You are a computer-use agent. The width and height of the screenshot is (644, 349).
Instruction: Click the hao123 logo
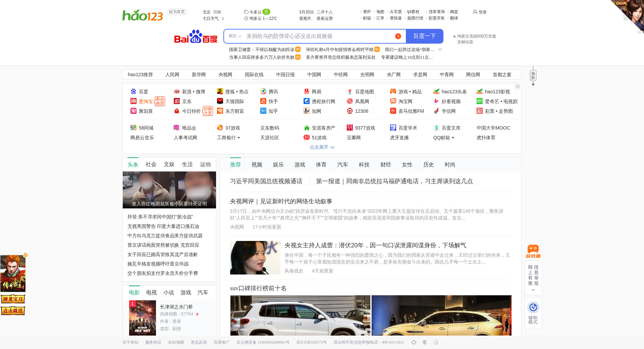143,15
